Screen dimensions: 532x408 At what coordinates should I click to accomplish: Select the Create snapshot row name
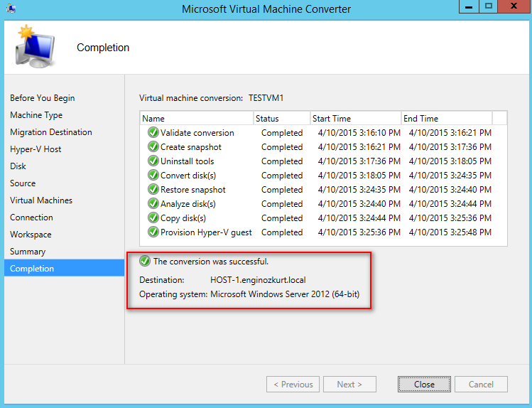click(190, 147)
